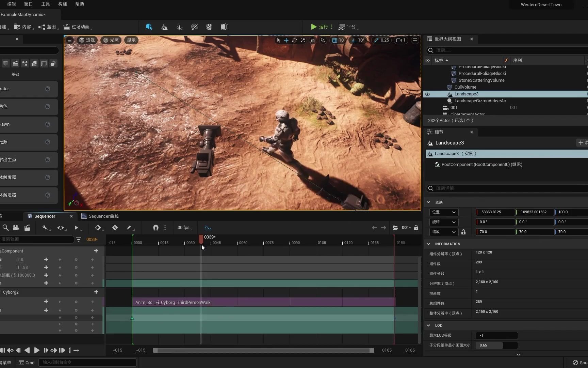Open viewport layout options icon

[415, 40]
